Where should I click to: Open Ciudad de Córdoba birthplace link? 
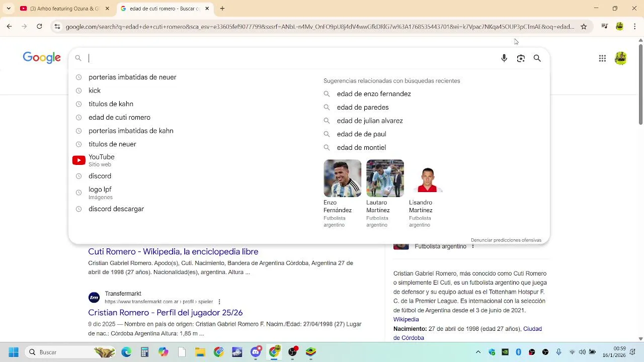pos(467,333)
